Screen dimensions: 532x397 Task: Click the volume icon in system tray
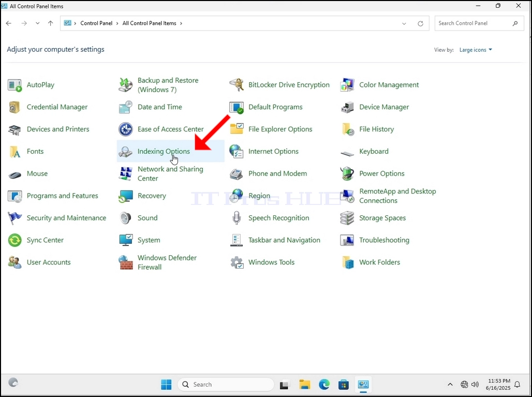tap(475, 385)
